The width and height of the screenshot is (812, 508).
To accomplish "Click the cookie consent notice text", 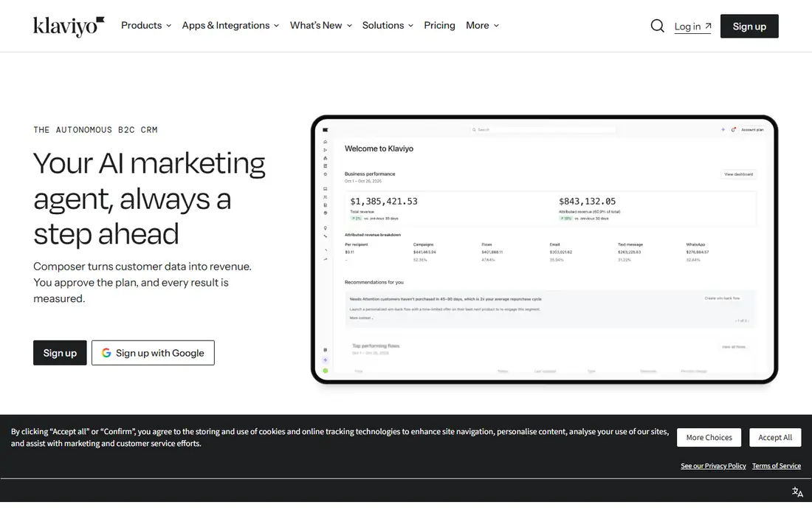I will (340, 438).
